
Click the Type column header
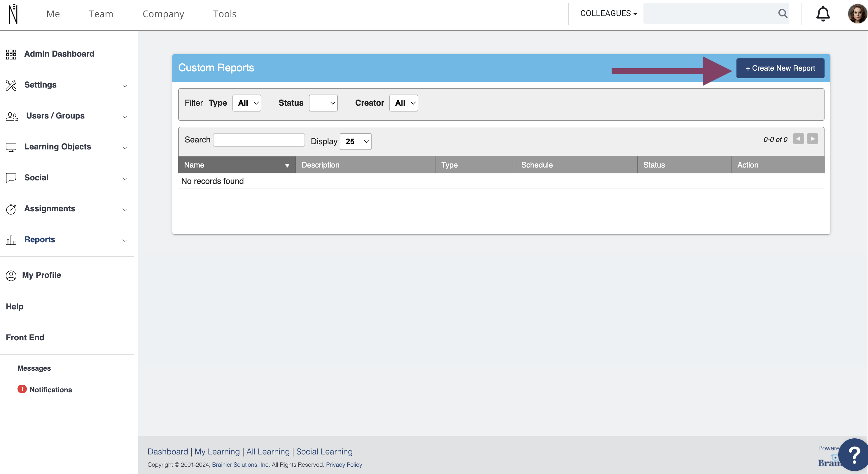475,165
